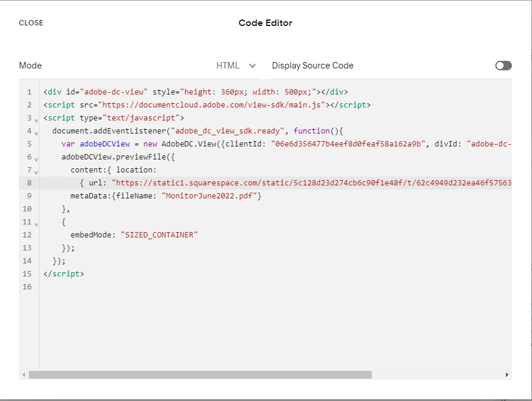Click the horizontal scrollbar thumb
This screenshot has width=532, height=401.
(x=200, y=374)
